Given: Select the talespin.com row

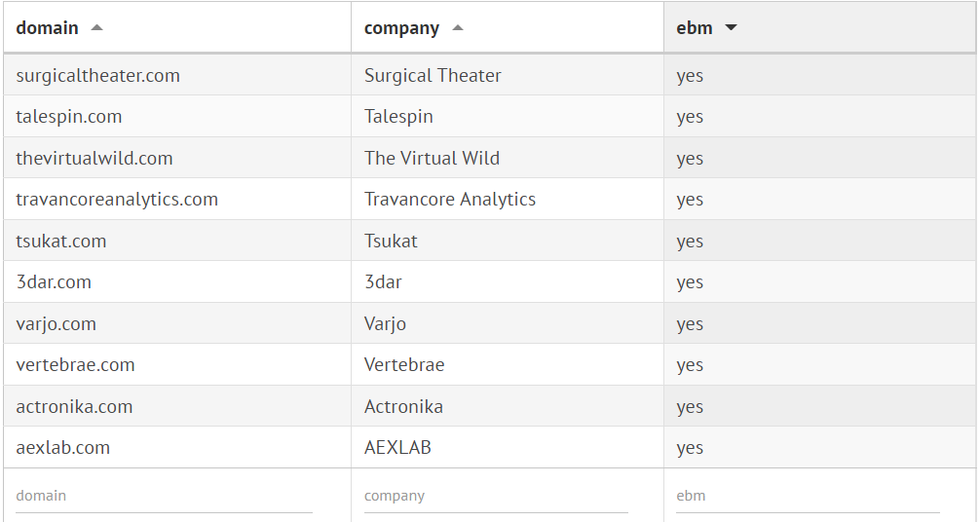Looking at the screenshot, I should pos(69,117).
